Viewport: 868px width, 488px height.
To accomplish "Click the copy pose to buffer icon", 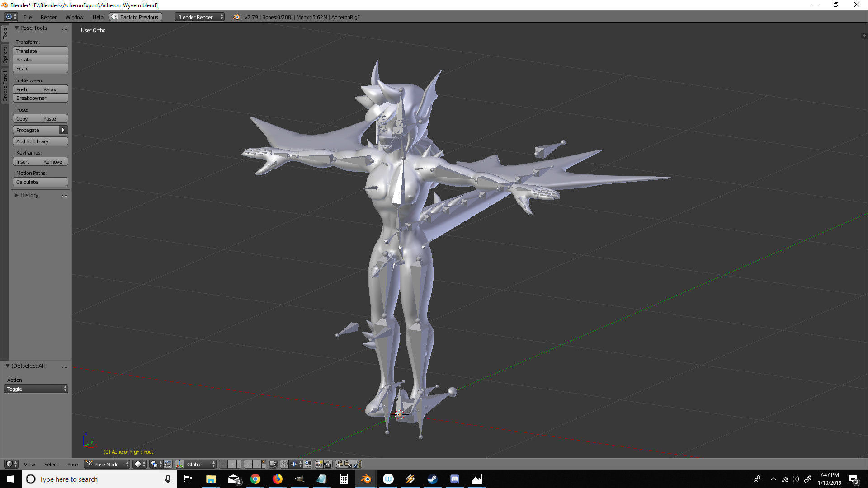I will coord(339,464).
